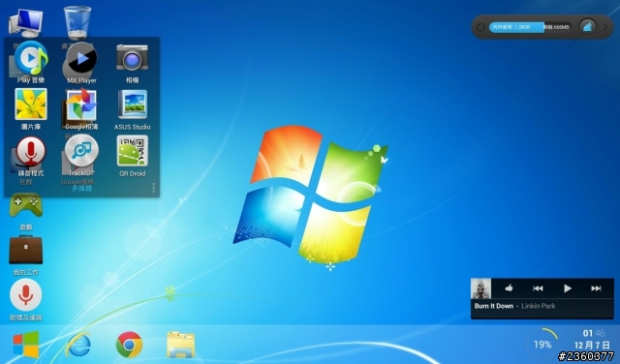
Task: Like the song with thumbs-up button
Action: [x=509, y=288]
